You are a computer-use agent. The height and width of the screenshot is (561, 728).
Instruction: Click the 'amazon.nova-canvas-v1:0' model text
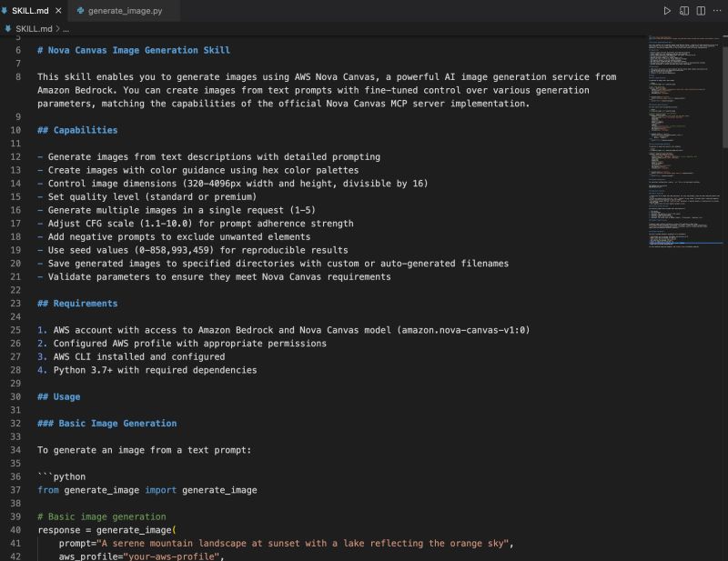(x=463, y=330)
